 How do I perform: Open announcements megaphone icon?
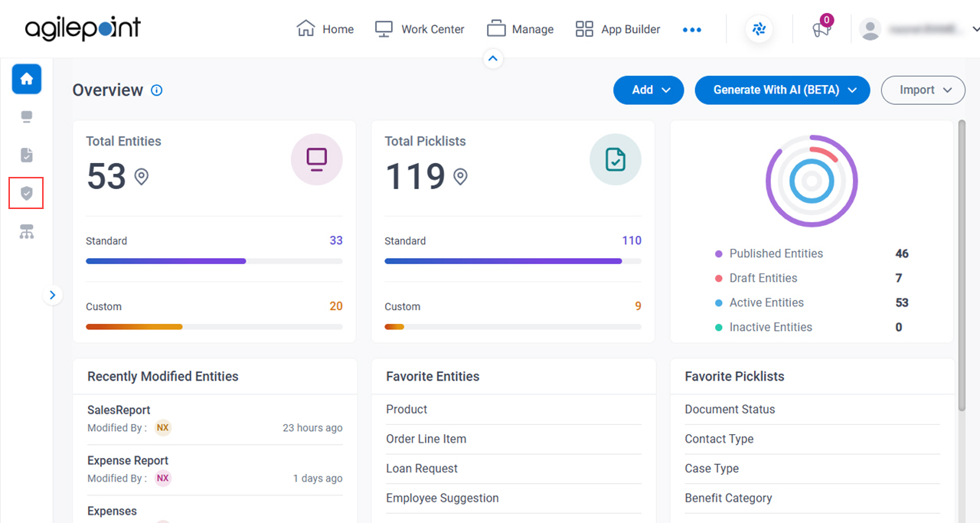click(821, 30)
